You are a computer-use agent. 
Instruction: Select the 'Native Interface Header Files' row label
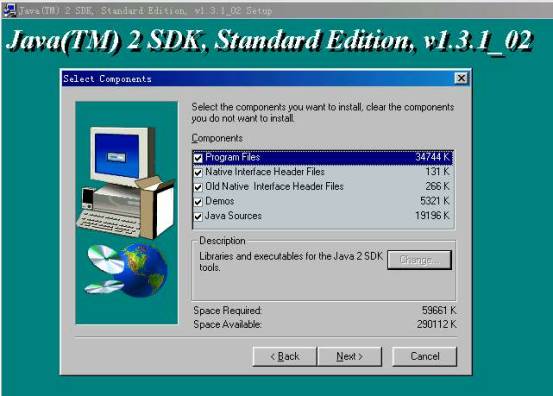pyautogui.click(x=265, y=172)
